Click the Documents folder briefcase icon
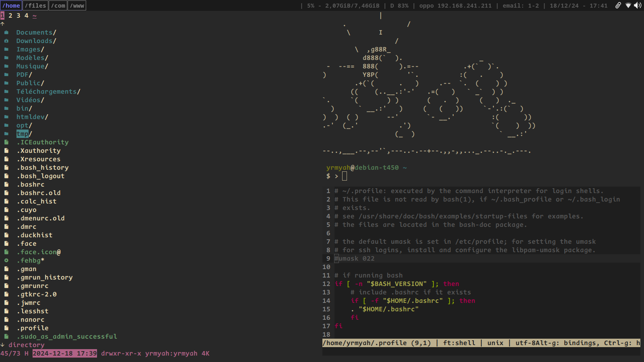 [x=6, y=32]
